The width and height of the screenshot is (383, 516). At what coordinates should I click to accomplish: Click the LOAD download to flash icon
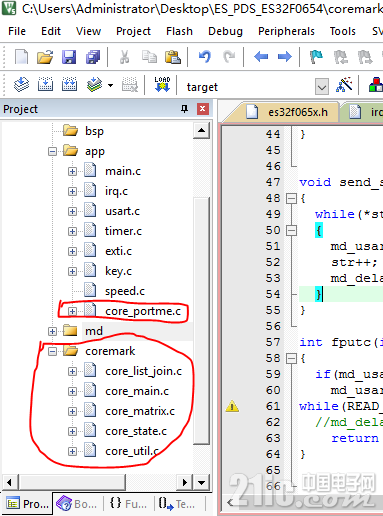[162, 84]
